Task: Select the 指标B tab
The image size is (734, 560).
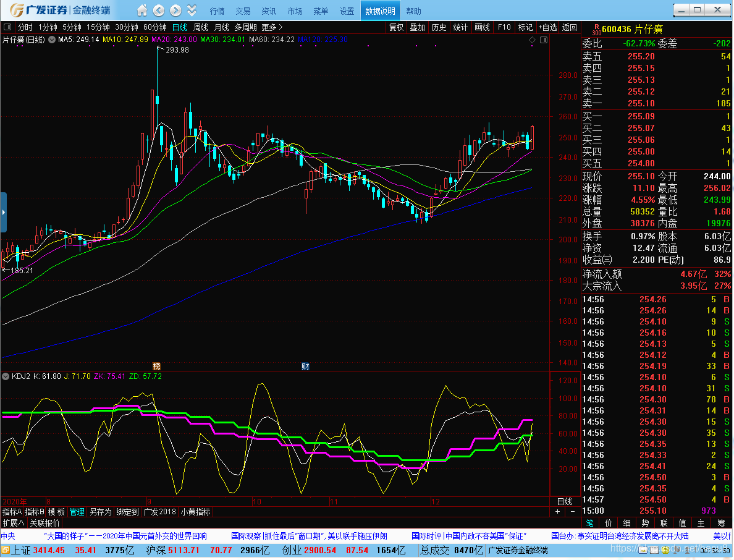Action: pyautogui.click(x=34, y=512)
